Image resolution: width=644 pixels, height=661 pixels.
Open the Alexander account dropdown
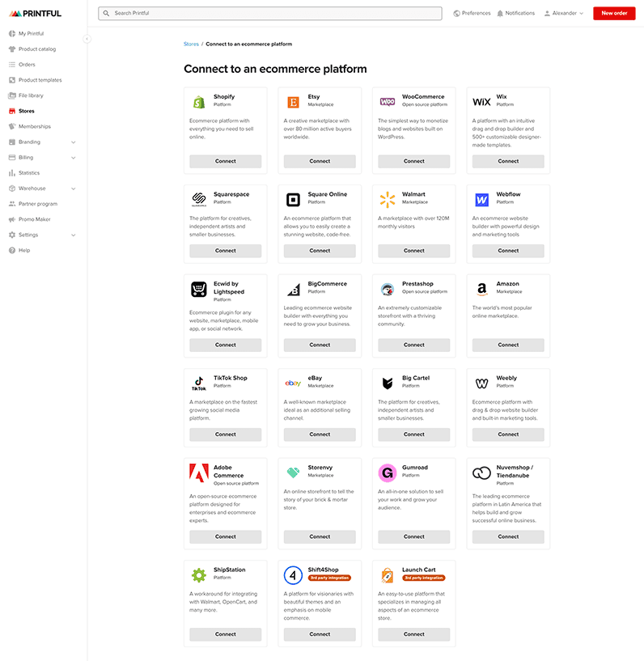point(564,14)
